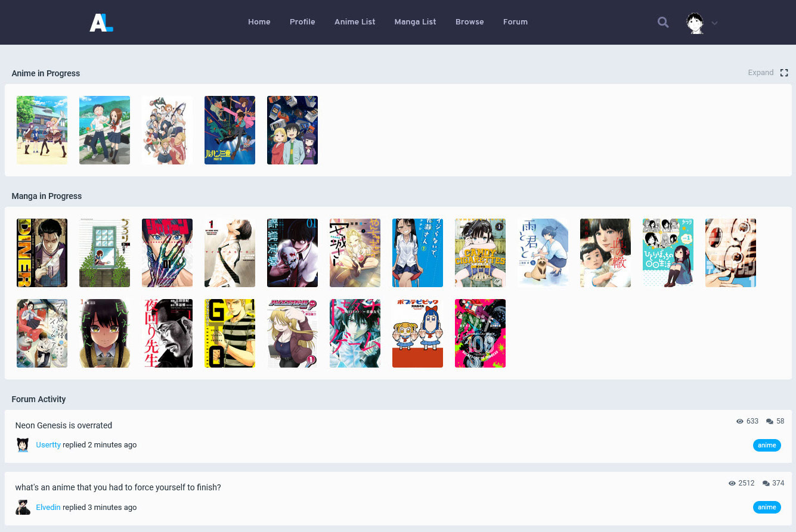Open the white manga cover with man in tie
Image resolution: width=796 pixels, height=532 pixels.
[230, 253]
